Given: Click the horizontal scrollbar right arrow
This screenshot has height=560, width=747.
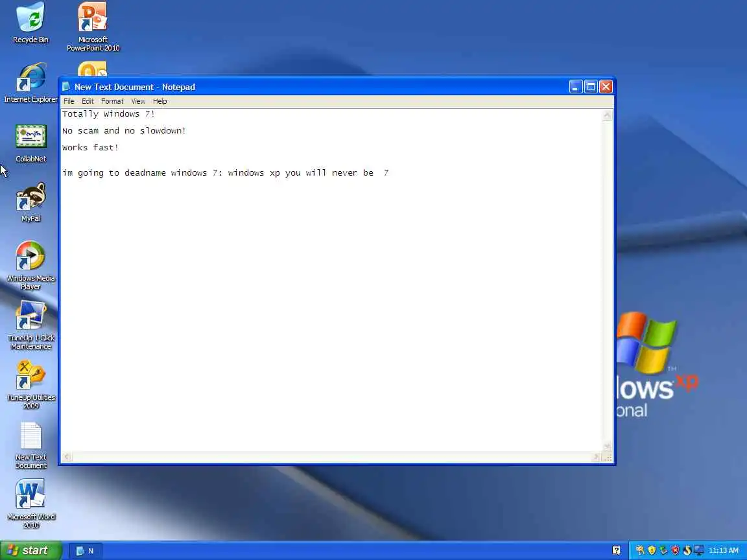Looking at the screenshot, I should click(595, 457).
